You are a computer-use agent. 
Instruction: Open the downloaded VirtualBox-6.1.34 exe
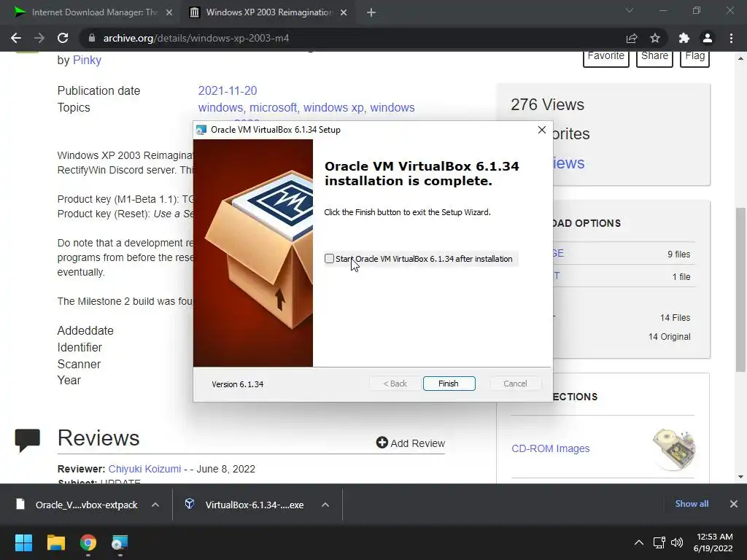254,505
